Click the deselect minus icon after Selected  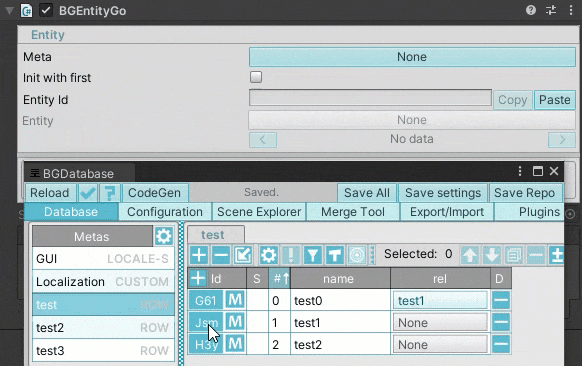(536, 255)
